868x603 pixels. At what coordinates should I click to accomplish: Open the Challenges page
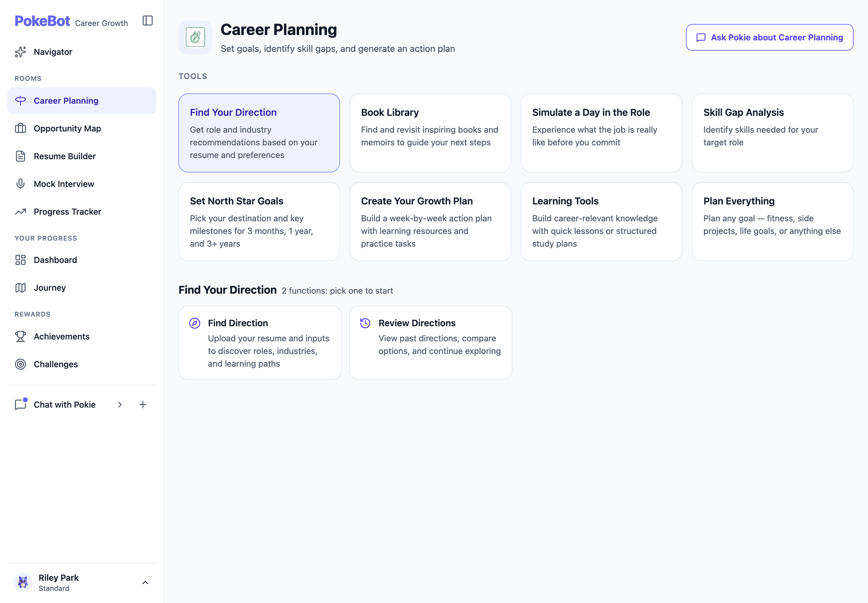tap(82, 364)
